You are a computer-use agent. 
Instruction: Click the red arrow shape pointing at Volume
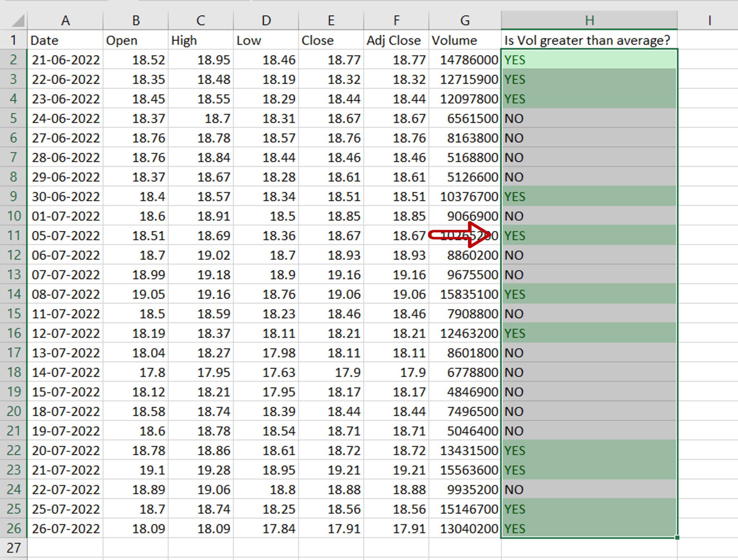457,235
